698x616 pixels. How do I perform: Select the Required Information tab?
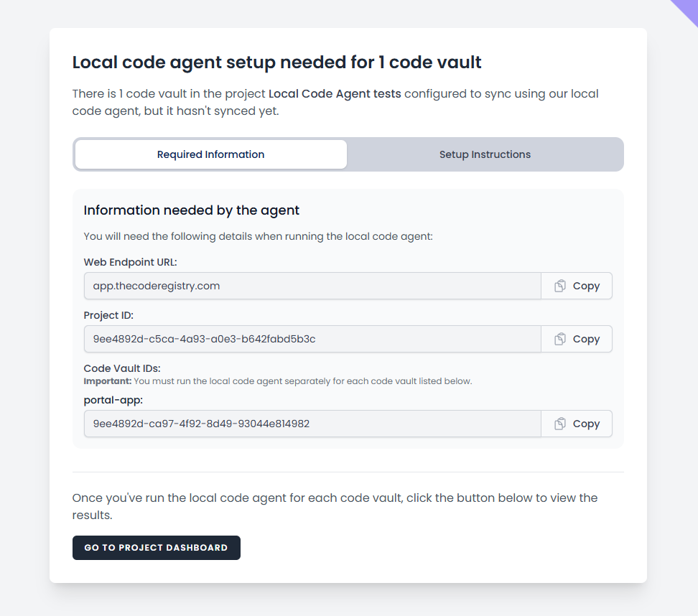[x=210, y=154]
